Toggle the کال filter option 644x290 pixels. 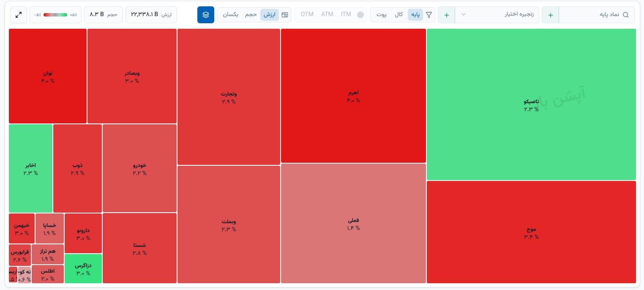(x=398, y=15)
